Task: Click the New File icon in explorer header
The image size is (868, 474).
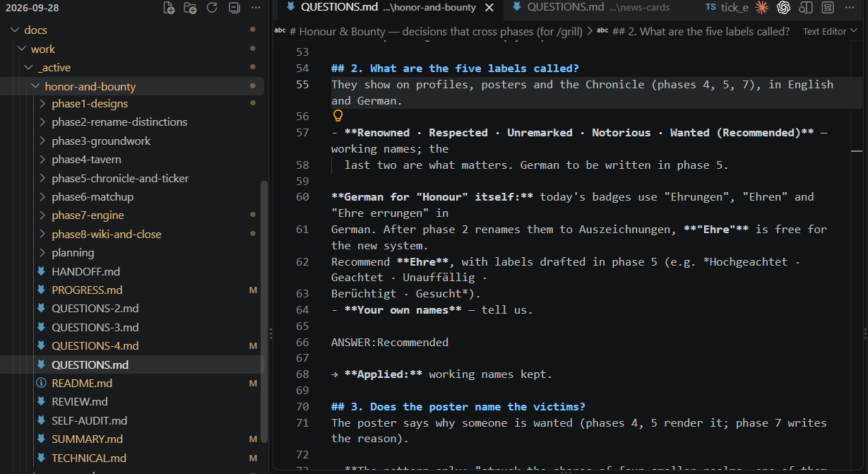Action: [x=169, y=8]
